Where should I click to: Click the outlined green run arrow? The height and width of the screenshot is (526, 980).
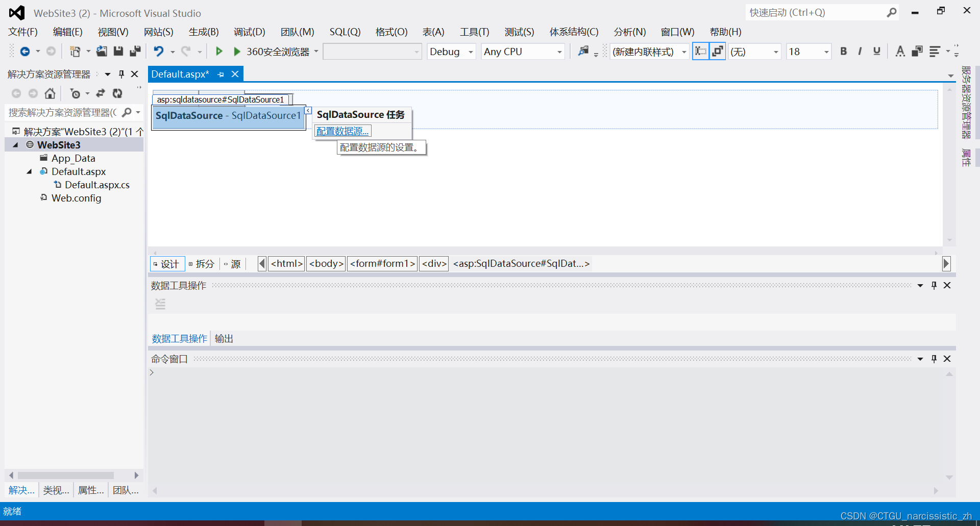tap(219, 51)
